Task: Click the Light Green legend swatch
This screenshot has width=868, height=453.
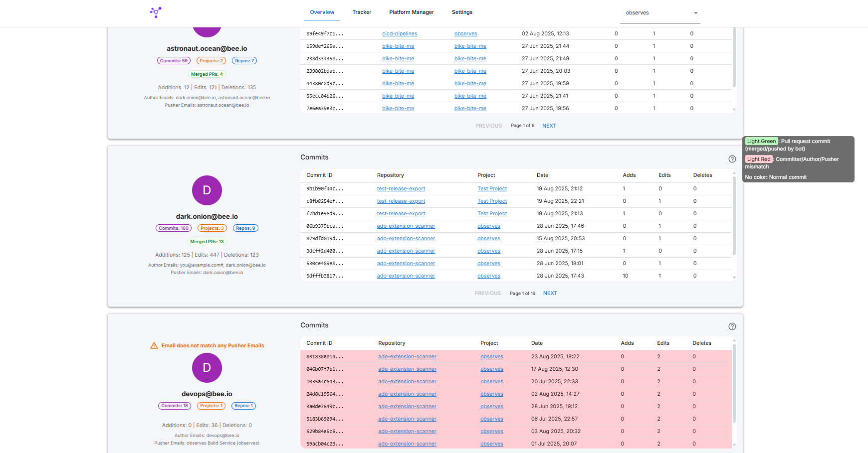Action: click(x=761, y=142)
